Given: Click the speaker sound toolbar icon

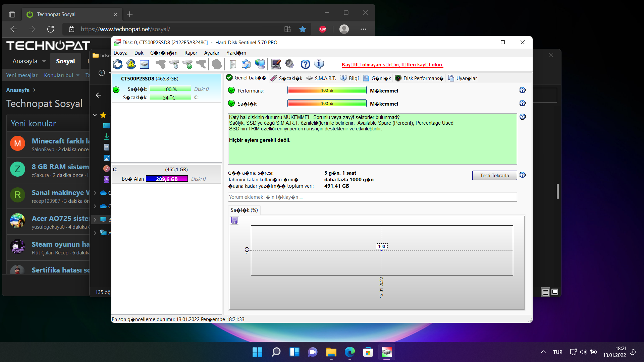Looking at the screenshot, I should (289, 64).
